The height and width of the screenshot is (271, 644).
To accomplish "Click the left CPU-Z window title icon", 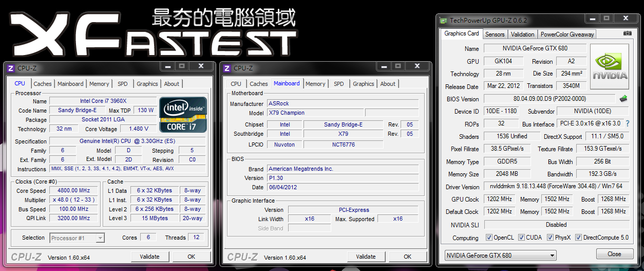I will pos(11,68).
